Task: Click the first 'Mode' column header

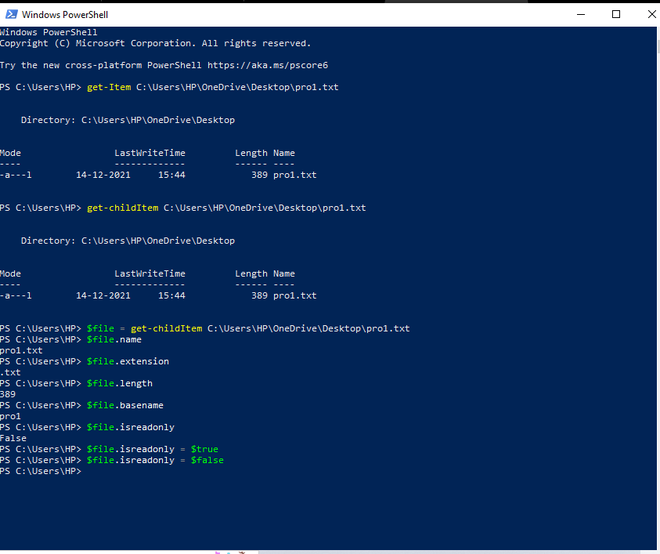Action: (x=11, y=153)
